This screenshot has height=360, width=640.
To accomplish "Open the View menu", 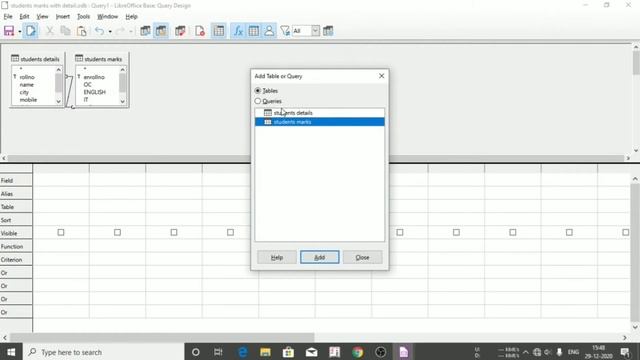I will pyautogui.click(x=42, y=17).
